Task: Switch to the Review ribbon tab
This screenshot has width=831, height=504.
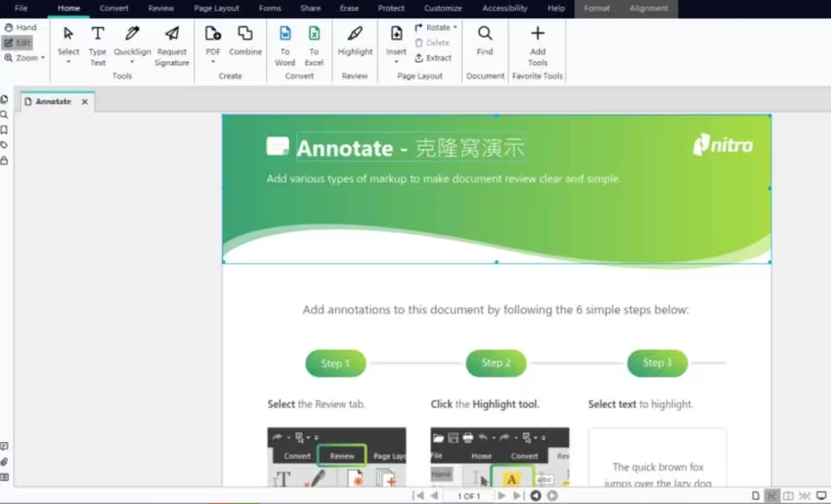Action: pyautogui.click(x=161, y=9)
